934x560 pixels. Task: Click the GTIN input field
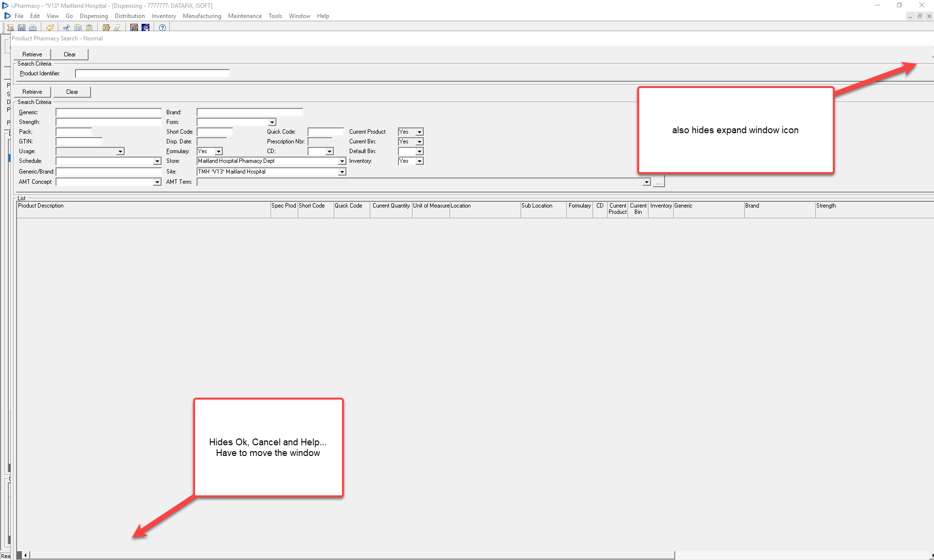coord(79,141)
